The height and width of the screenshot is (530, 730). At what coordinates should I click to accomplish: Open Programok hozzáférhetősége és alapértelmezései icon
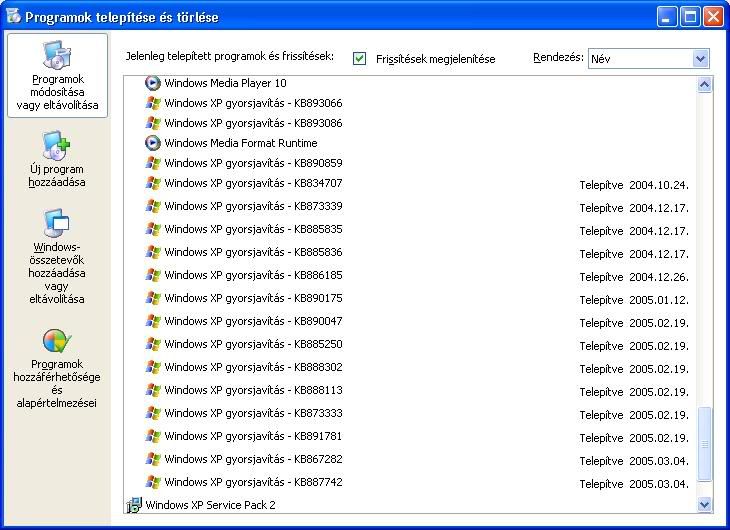point(57,341)
